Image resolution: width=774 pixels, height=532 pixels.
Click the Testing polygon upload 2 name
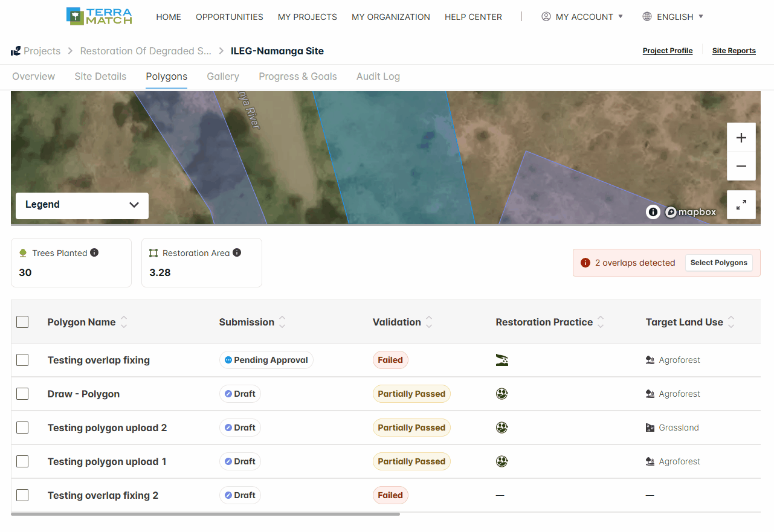(107, 428)
